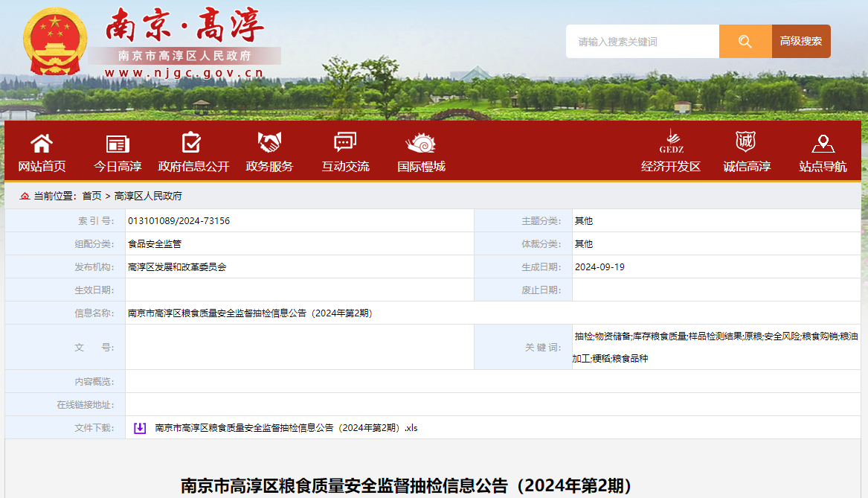Select the 站点导航 map-pin icon

tap(822, 143)
